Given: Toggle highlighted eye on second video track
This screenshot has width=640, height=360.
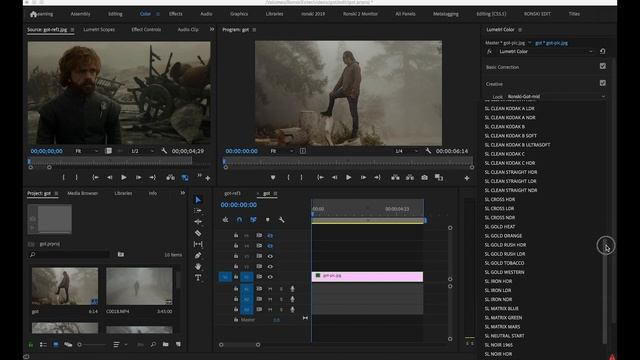Looking at the screenshot, I should tap(270, 246).
